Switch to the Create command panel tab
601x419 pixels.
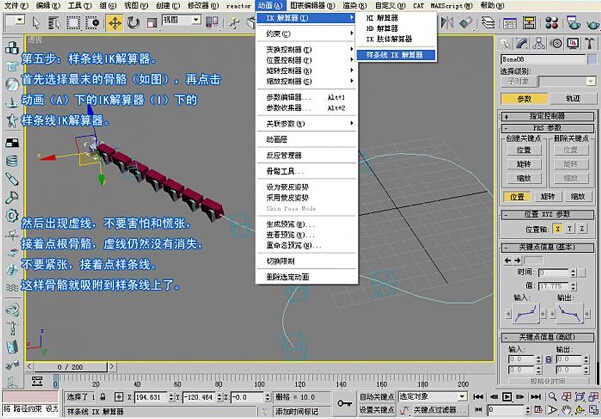pyautogui.click(x=506, y=43)
